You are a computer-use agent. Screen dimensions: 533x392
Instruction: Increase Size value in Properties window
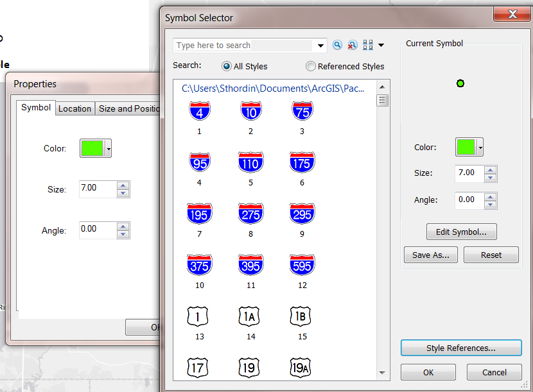point(123,185)
